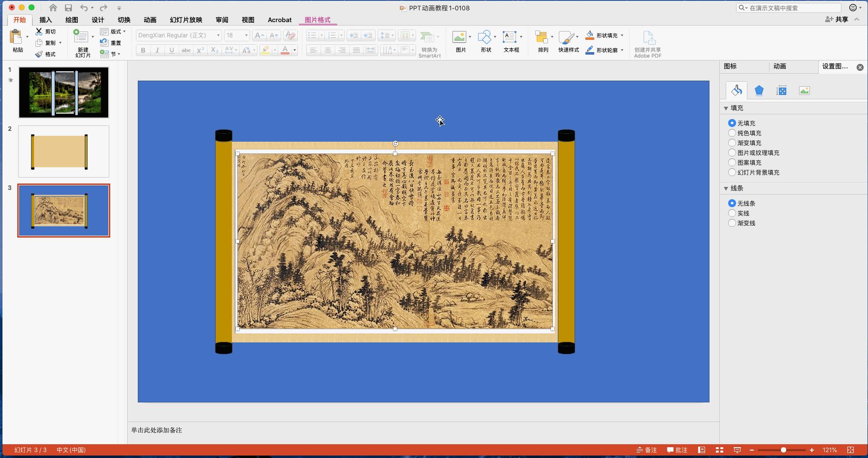Click the 大小属性 panel icon

781,90
